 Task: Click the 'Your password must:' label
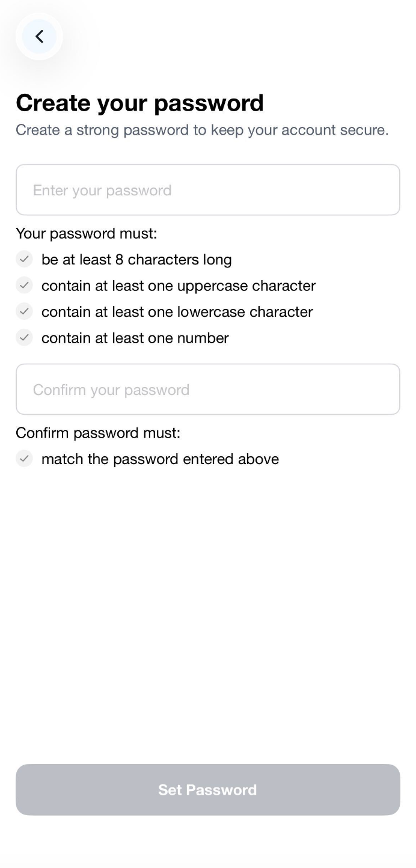click(86, 233)
